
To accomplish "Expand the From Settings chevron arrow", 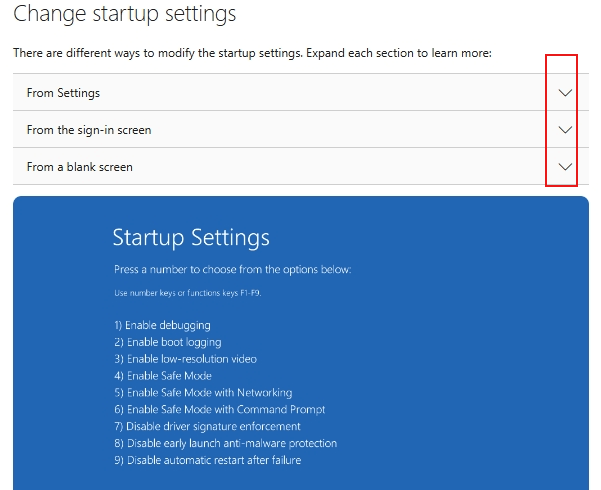I will [565, 93].
